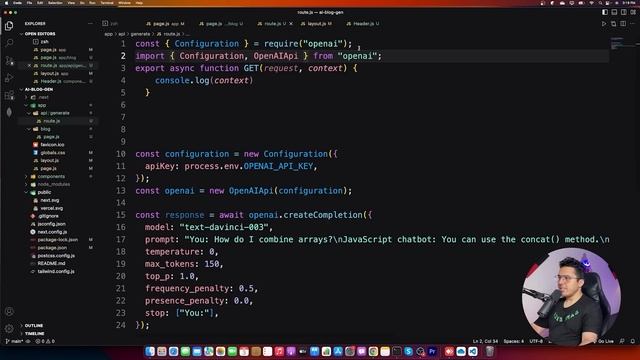This screenshot has width=640, height=360.
Task: Switch to the Header.js tab
Action: click(363, 24)
